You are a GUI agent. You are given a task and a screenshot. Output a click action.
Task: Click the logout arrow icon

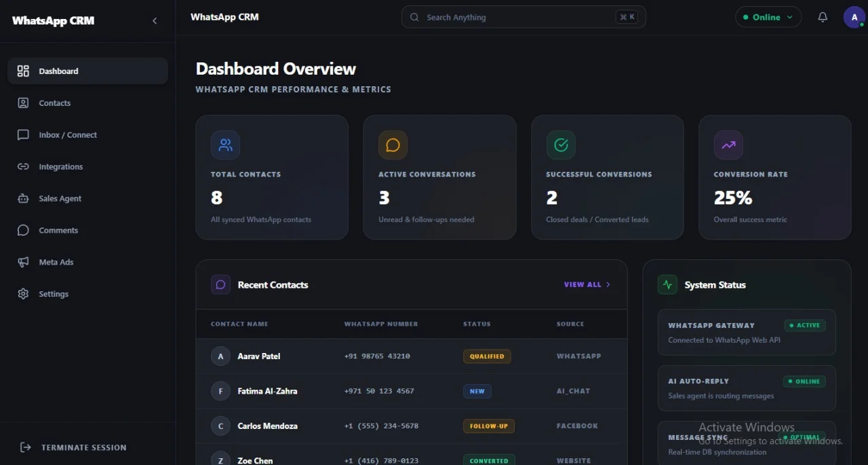[26, 447]
